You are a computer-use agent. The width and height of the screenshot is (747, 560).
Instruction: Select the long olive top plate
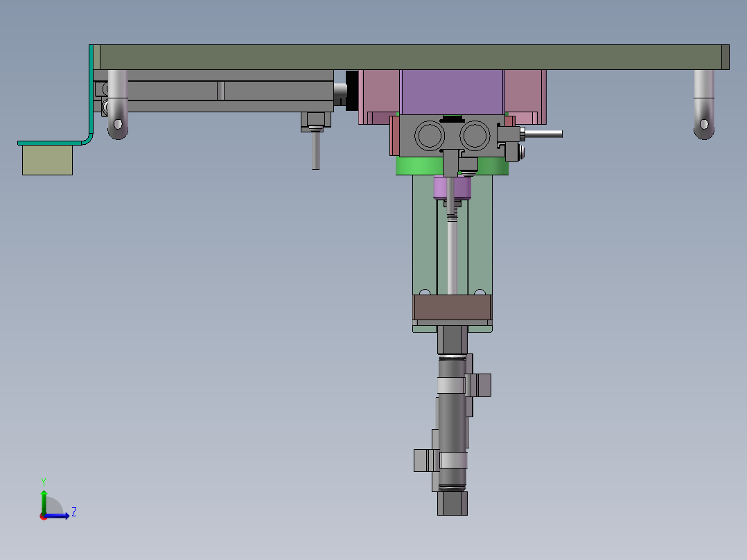tap(411, 58)
